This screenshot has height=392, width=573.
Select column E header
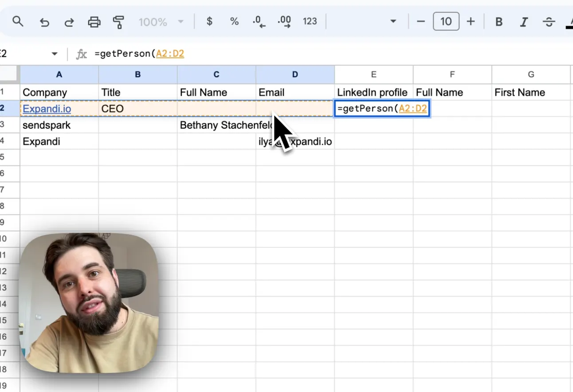pyautogui.click(x=374, y=74)
